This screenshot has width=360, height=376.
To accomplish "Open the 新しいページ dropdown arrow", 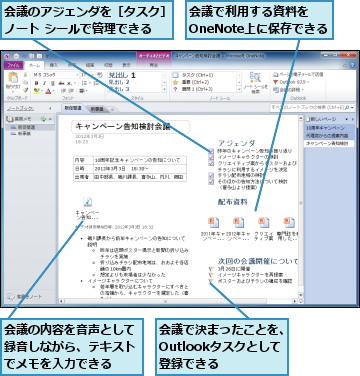I will point(346,119).
